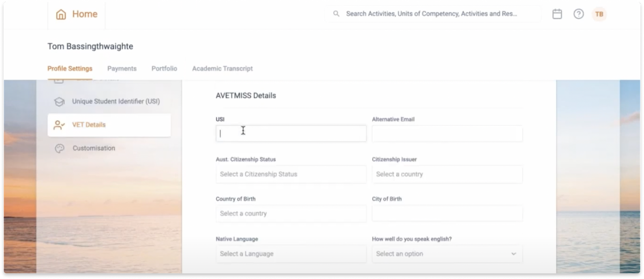Open the Customisation section
Image resolution: width=644 pixels, height=279 pixels.
[x=94, y=148]
